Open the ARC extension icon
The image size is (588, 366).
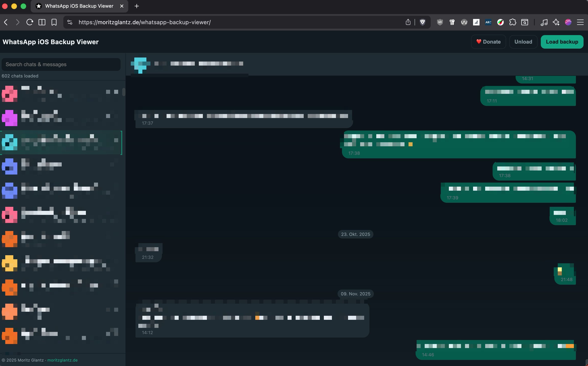pos(488,22)
